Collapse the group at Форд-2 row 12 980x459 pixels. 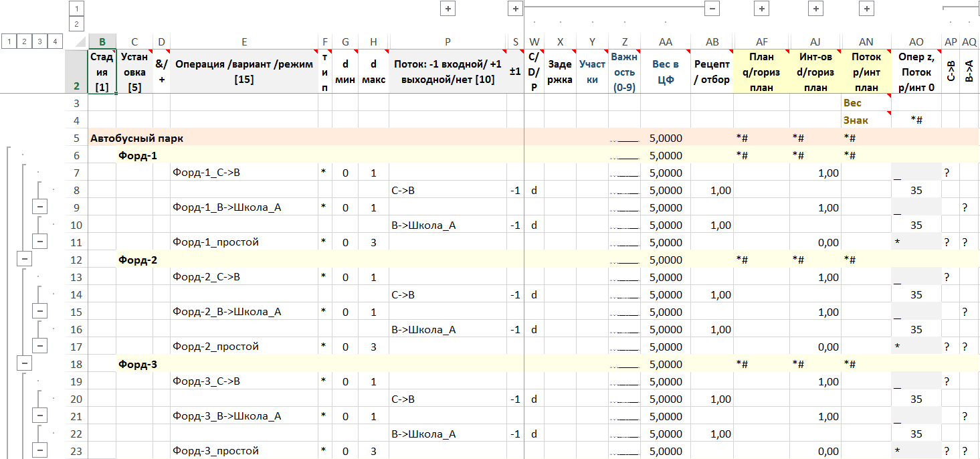(x=25, y=260)
